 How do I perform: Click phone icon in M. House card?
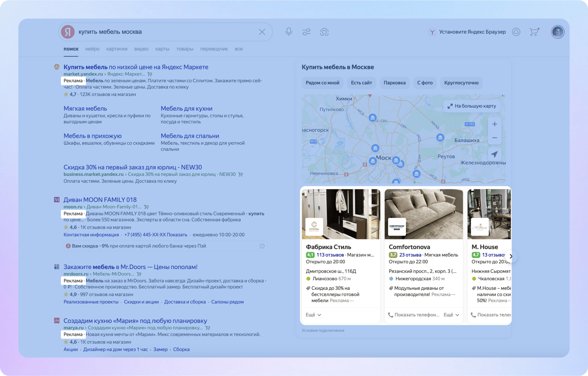(473, 315)
